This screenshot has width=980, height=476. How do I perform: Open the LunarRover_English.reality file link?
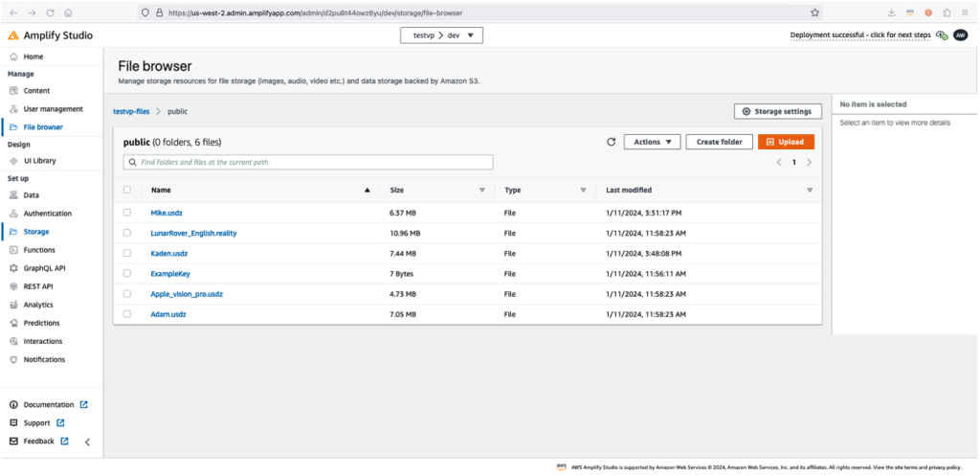pos(193,234)
